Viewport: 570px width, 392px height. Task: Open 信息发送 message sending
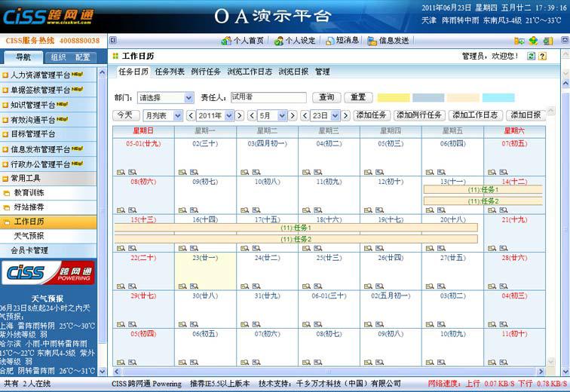(x=388, y=41)
